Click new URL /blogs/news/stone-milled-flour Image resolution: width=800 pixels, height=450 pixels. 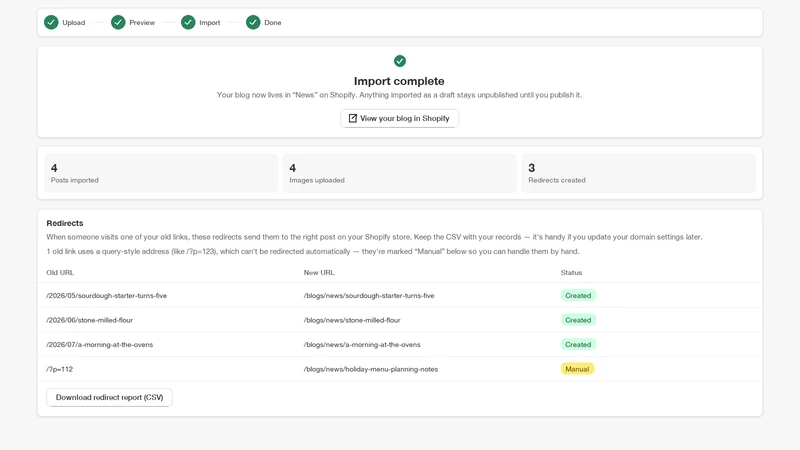click(352, 320)
